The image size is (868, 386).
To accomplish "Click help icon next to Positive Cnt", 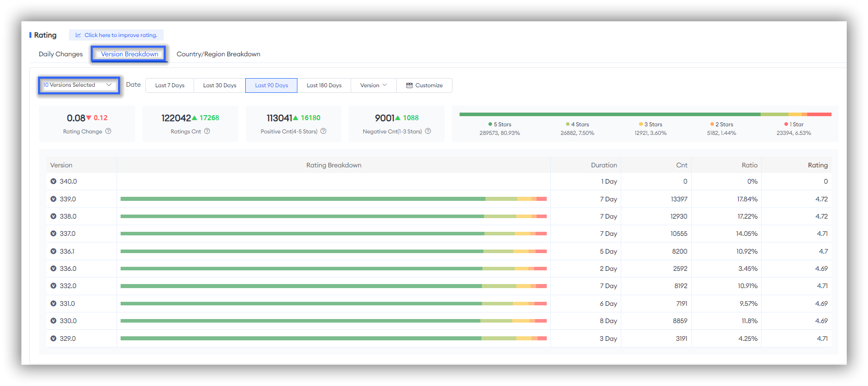I will pos(323,131).
